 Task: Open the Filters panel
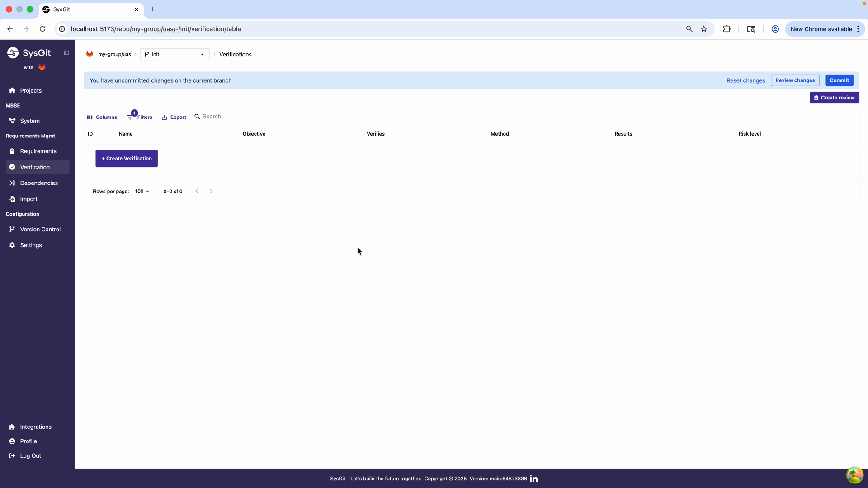point(140,117)
